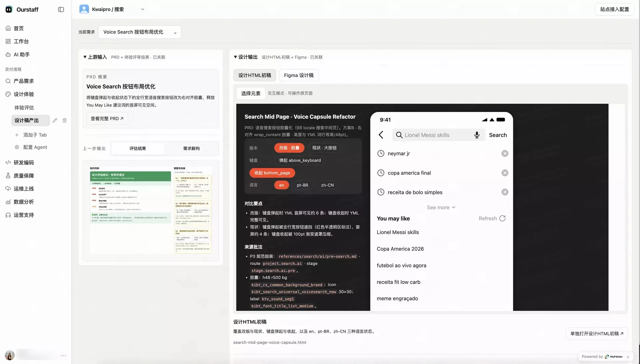This screenshot has height=364, width=640.
Task: Open the evaluation result thumbnail preview
Action: (151, 211)
